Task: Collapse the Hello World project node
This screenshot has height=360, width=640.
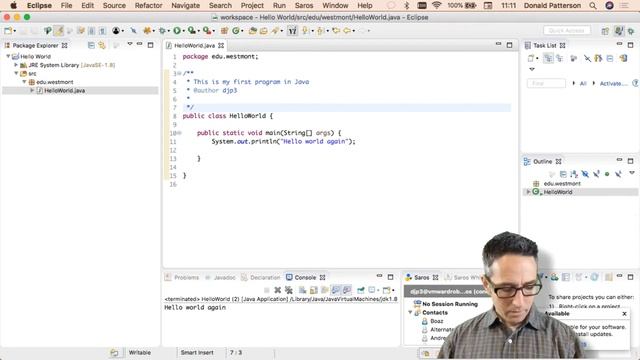Action: pos(8,56)
